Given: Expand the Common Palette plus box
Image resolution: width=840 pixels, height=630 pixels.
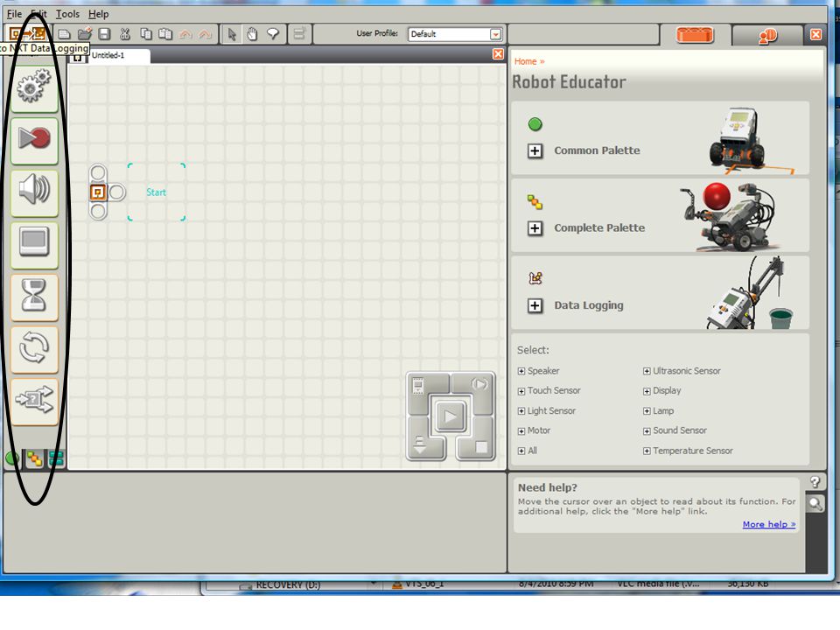Looking at the screenshot, I should [535, 151].
